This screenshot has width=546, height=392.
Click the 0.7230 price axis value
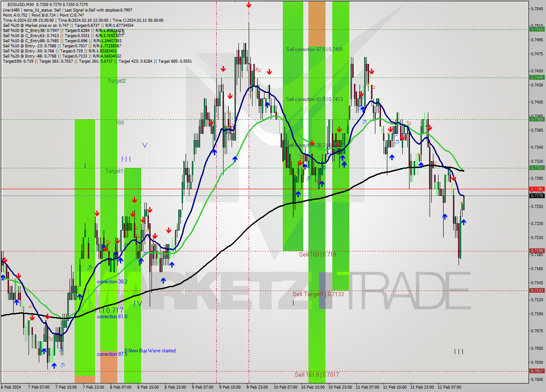click(537, 224)
